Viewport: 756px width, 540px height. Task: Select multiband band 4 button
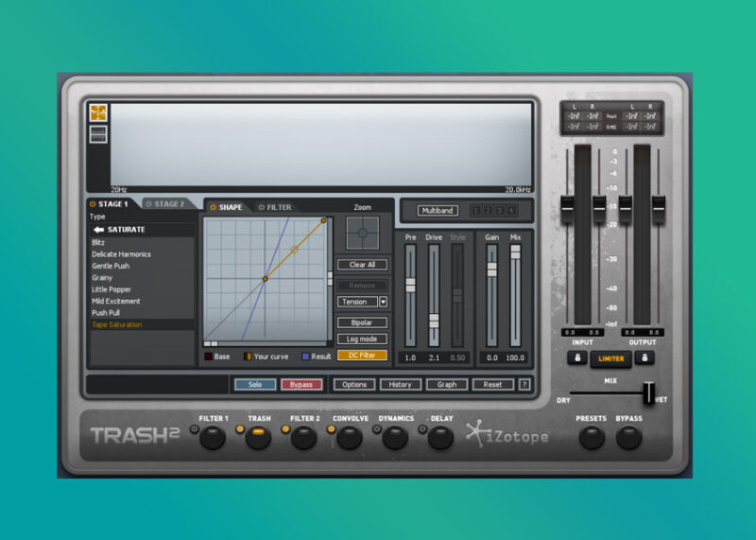coord(511,210)
